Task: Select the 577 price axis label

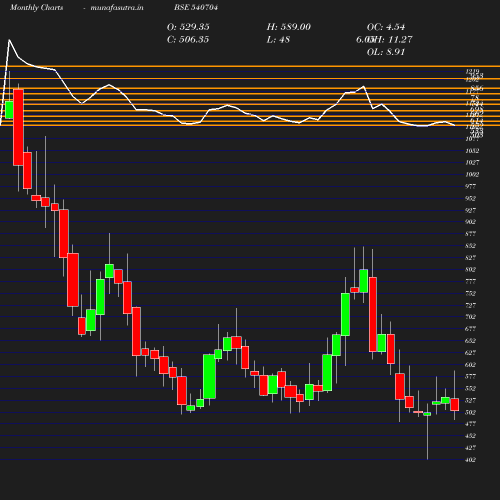Action: coord(470,376)
